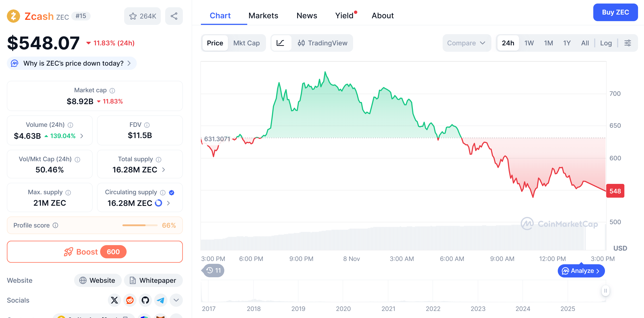Click the Buy ZEC button
644x318 pixels.
pos(616,12)
